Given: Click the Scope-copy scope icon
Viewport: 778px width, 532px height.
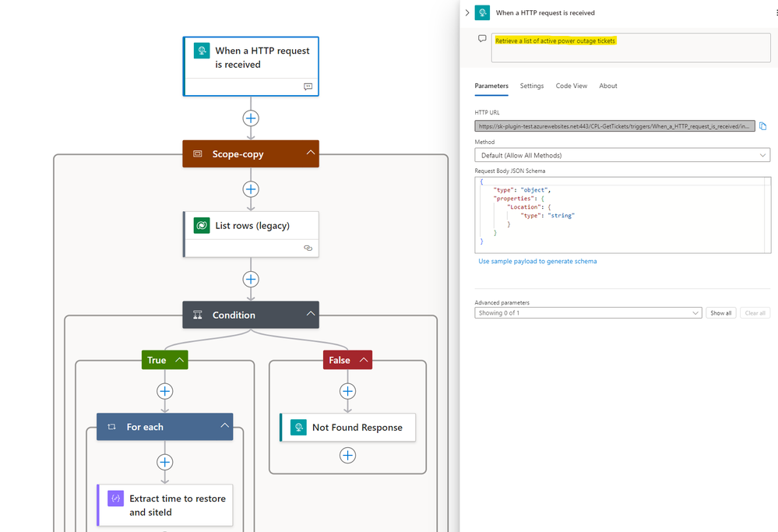Looking at the screenshot, I should tap(198, 154).
